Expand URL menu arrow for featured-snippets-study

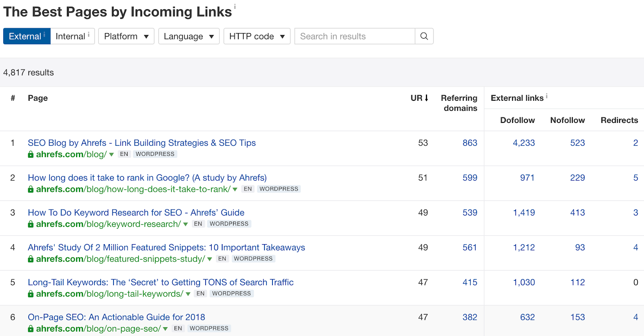210,259
